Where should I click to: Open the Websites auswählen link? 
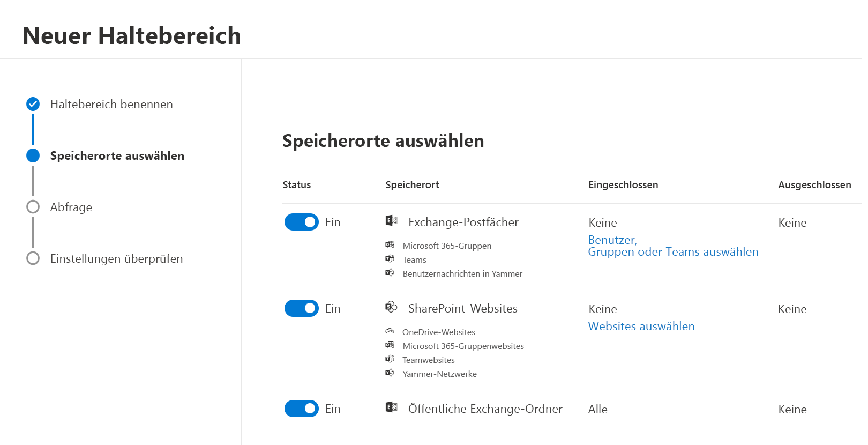641,326
